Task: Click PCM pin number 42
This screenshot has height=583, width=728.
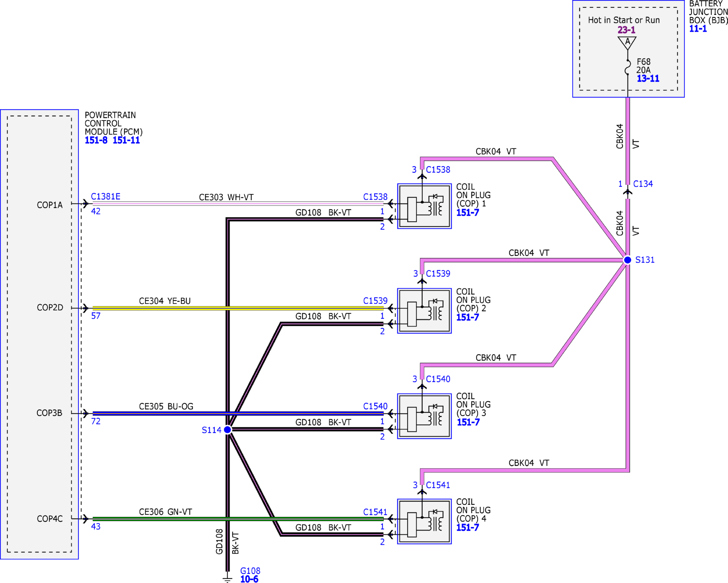Action: 96,211
